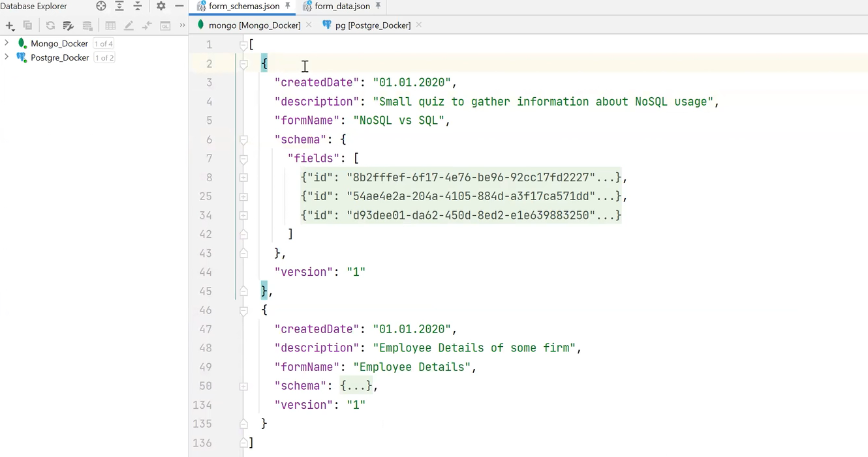Select the Refresh data sources icon

(50, 25)
